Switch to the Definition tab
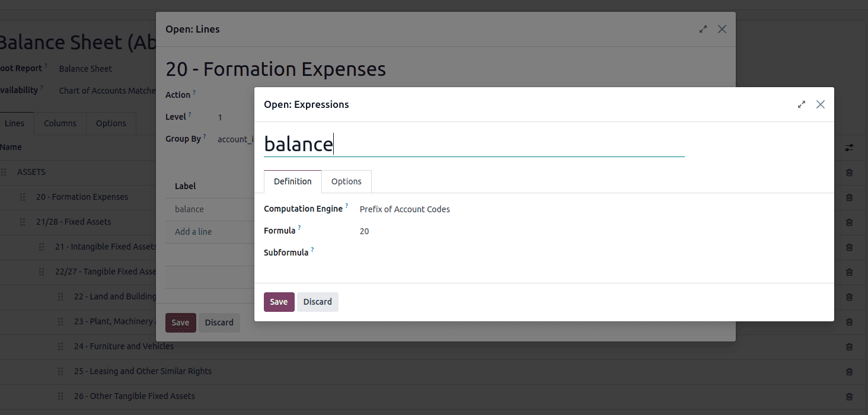The height and width of the screenshot is (415, 868). 293,181
